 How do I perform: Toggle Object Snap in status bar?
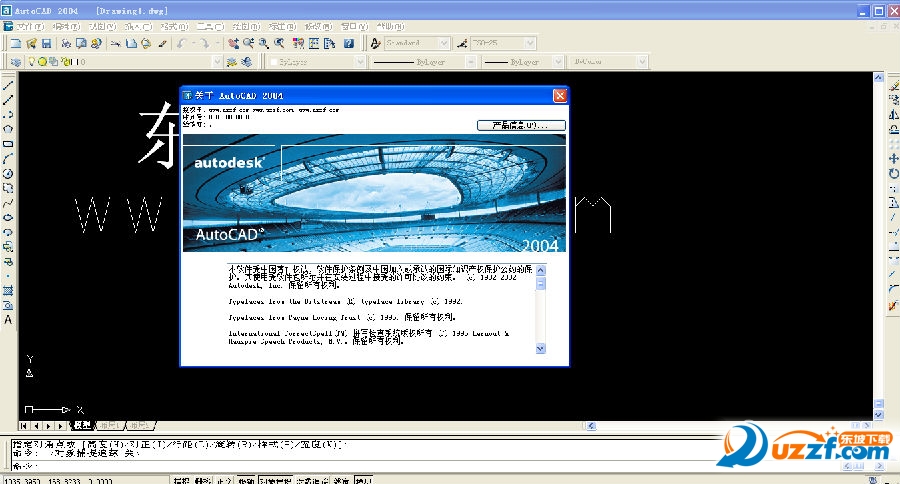[276, 480]
